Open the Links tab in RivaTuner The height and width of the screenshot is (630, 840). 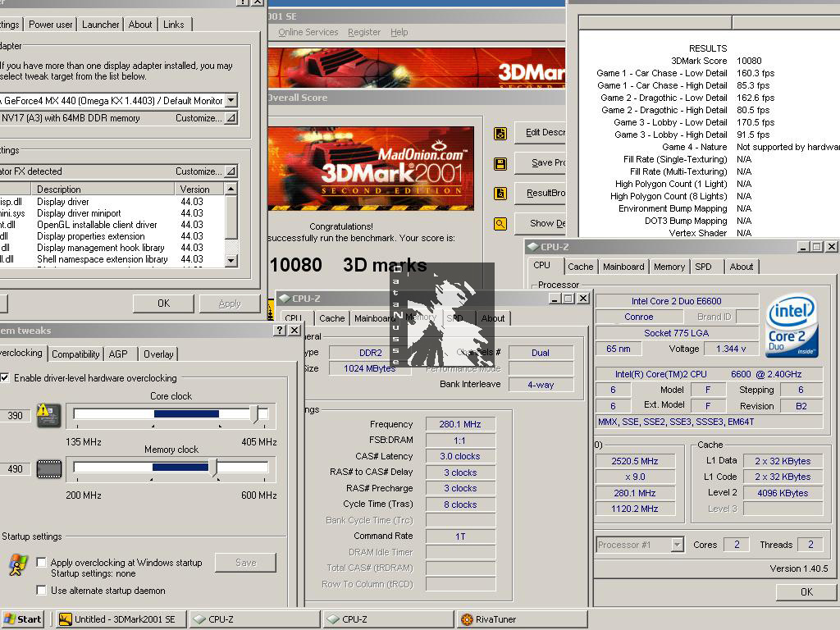(x=174, y=25)
